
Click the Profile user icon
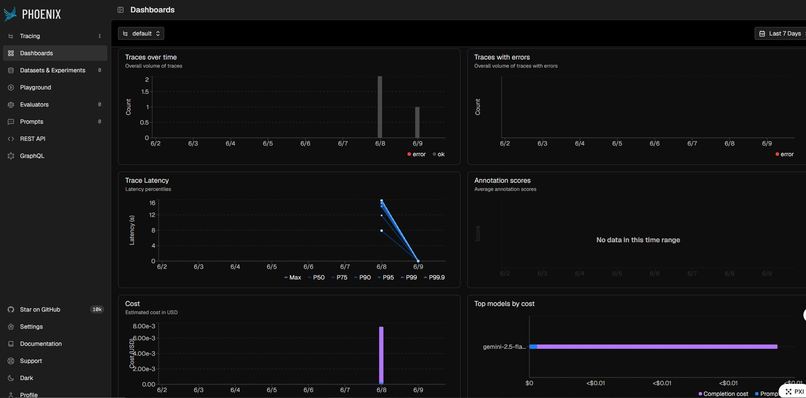11,394
